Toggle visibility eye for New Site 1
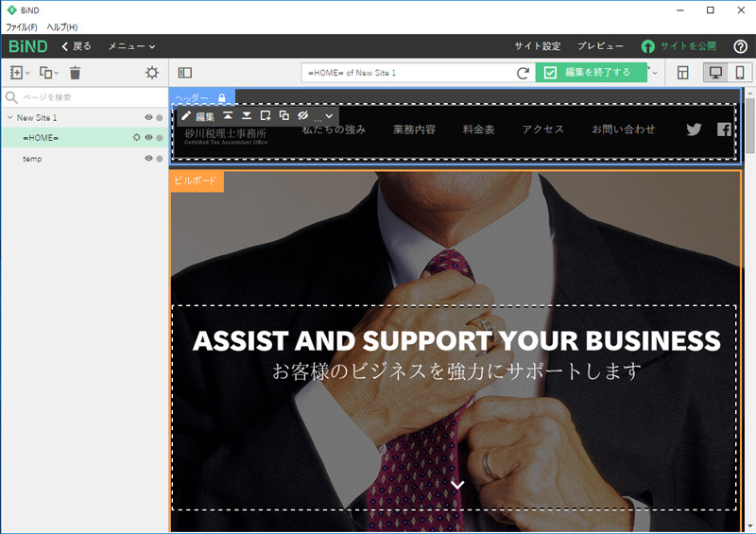This screenshot has width=756, height=534. click(x=148, y=117)
